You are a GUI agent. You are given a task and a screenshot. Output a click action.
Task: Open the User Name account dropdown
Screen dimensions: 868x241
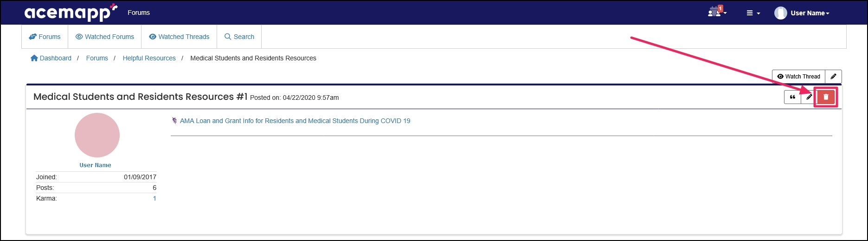[810, 13]
